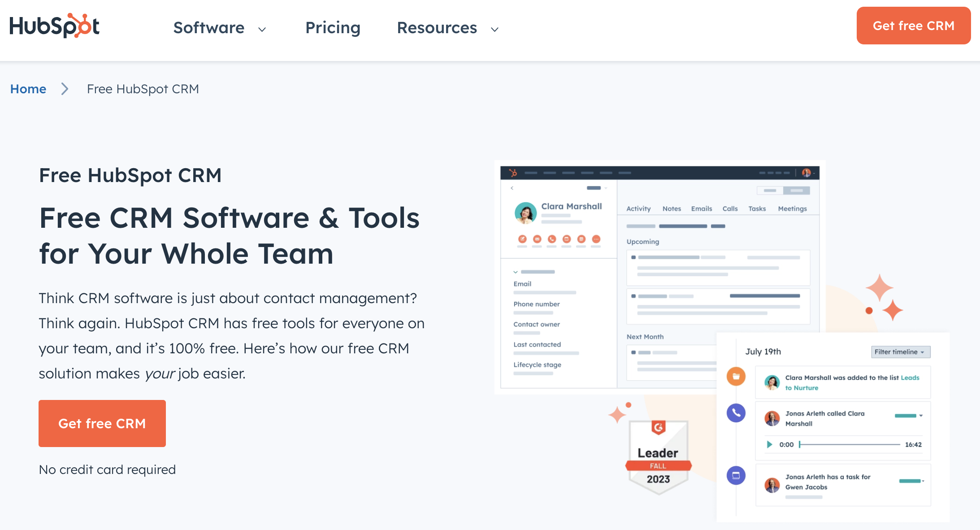Screen dimensions: 980x530
Task: Expand the Software dropdown menu
Action: pos(220,28)
